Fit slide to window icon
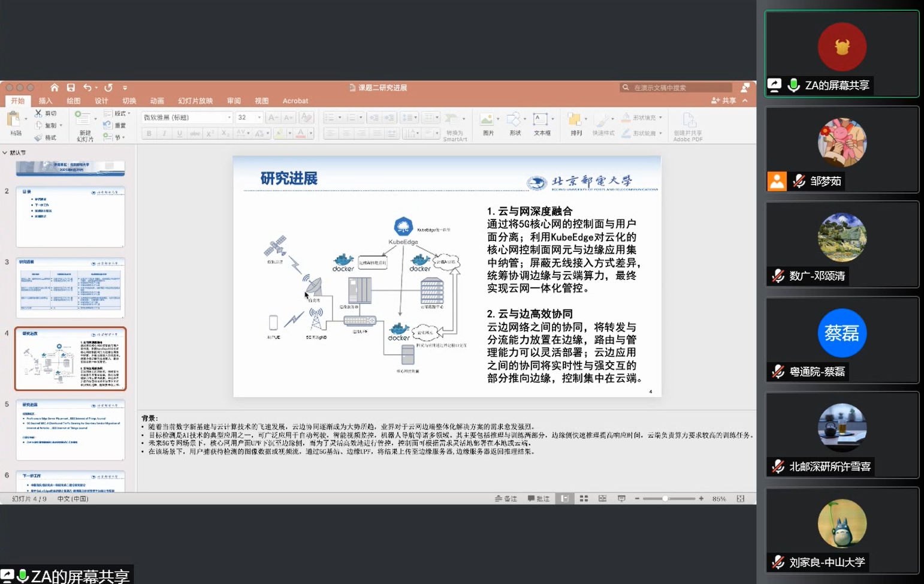Screen dimensions: 924x584 coord(741,498)
